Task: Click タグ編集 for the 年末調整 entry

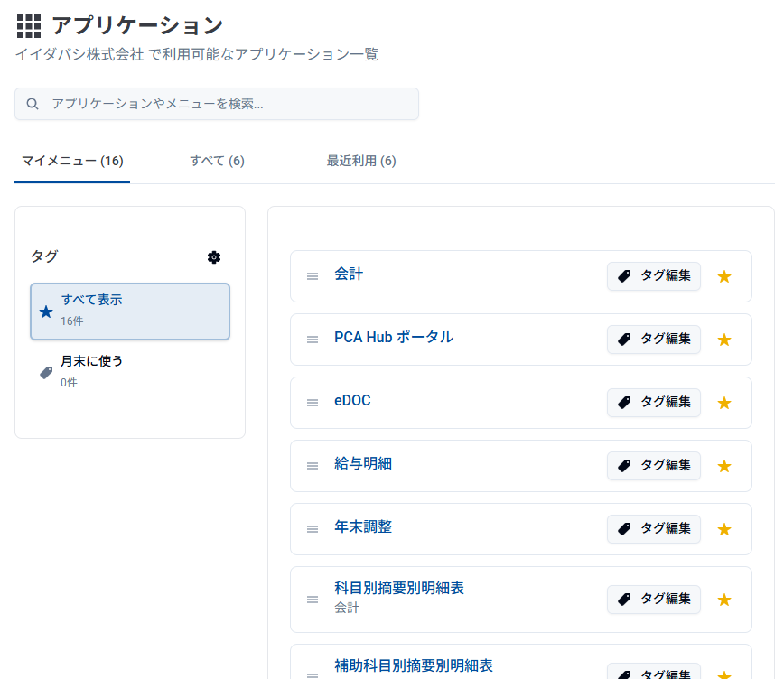Action: [x=653, y=528]
